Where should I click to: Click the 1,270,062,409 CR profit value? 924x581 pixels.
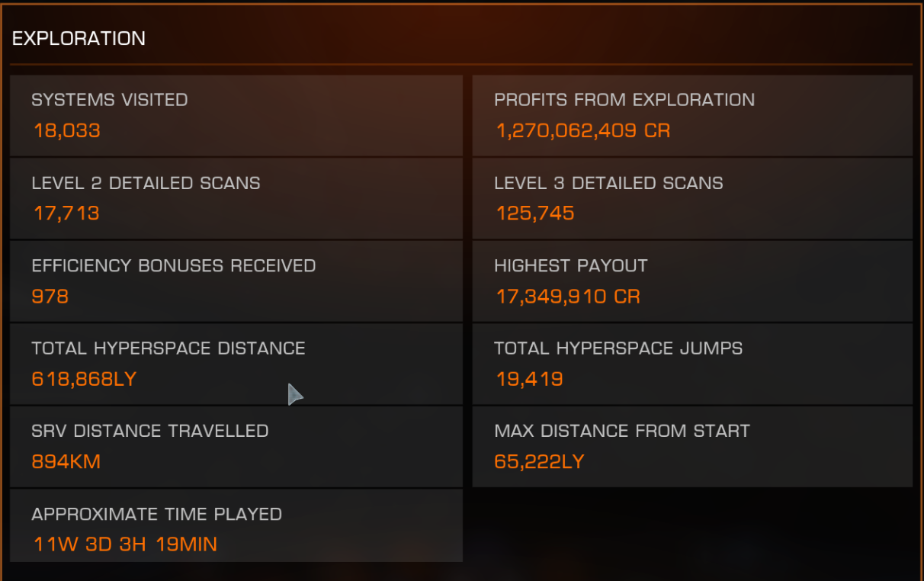tap(583, 130)
